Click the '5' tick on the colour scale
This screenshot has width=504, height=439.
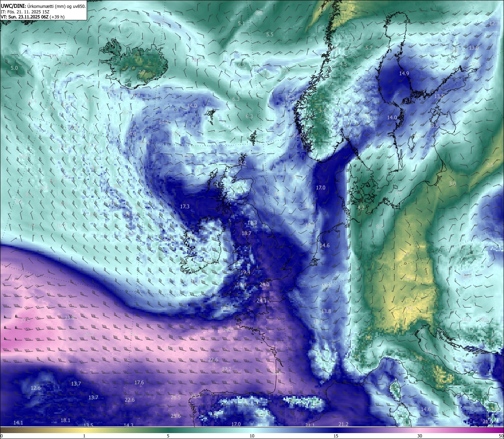point(168,436)
